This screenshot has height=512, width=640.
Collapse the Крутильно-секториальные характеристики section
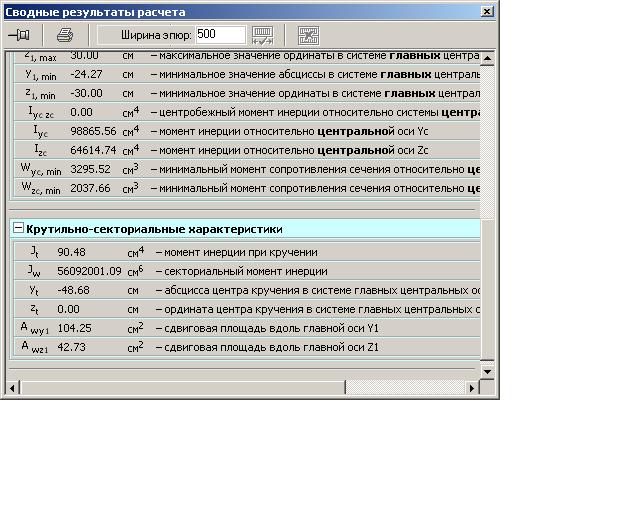(x=18, y=229)
